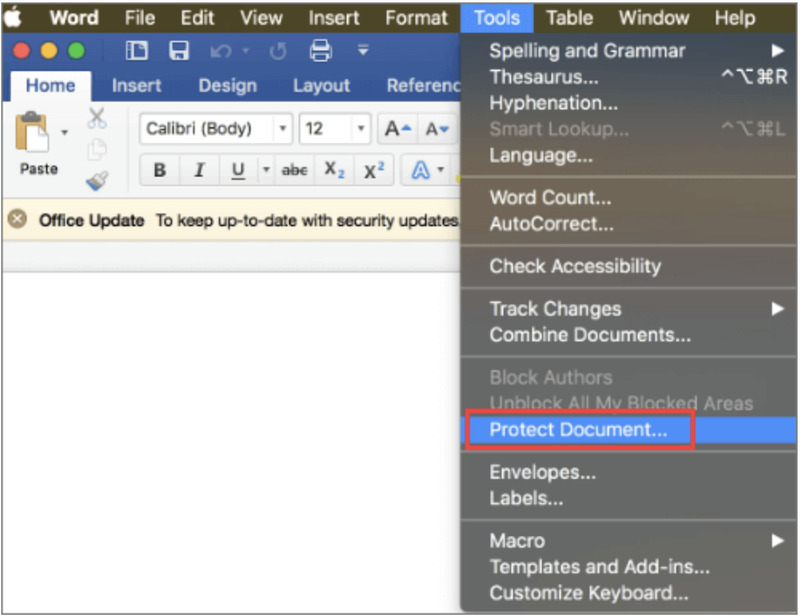Click the Paste clipboard icon
800x616 pixels.
point(33,133)
